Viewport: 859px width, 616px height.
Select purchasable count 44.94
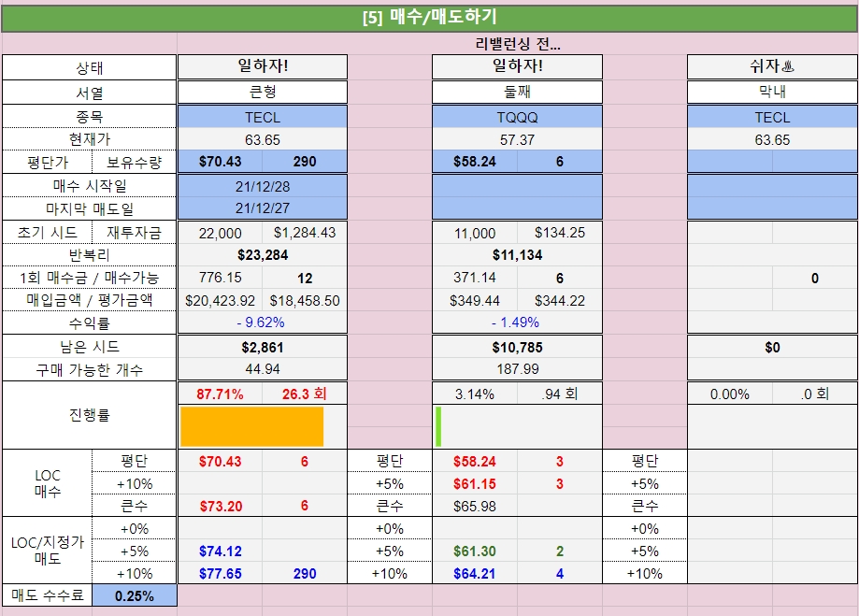point(263,369)
